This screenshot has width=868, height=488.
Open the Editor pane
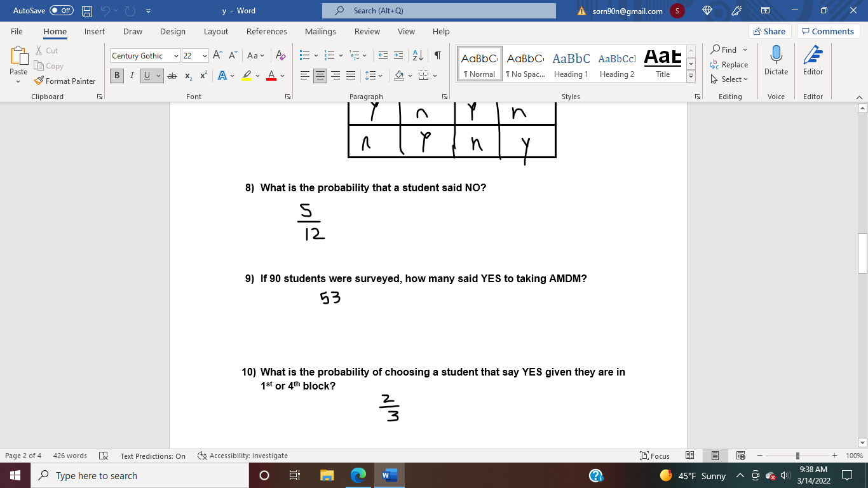tap(813, 62)
